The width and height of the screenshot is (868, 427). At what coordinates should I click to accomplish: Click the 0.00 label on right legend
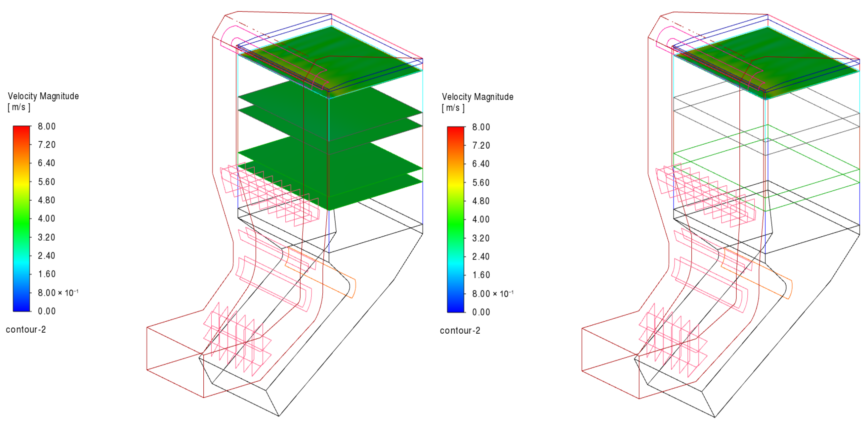[x=481, y=312]
